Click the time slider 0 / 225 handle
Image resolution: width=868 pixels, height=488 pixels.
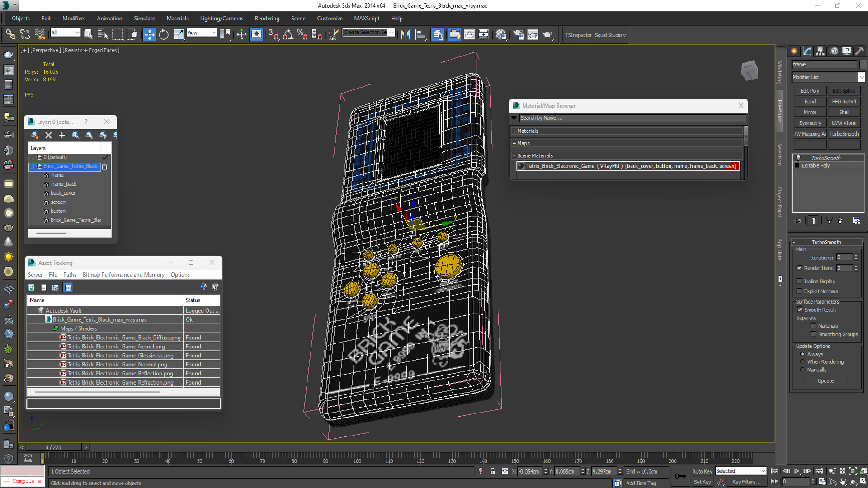(53, 447)
